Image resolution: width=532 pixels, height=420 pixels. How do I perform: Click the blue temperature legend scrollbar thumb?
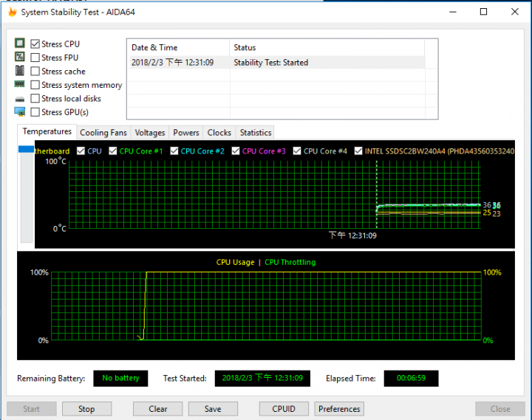point(26,149)
